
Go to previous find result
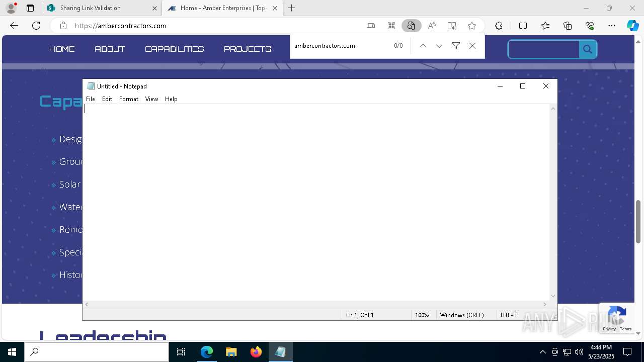[x=423, y=46]
